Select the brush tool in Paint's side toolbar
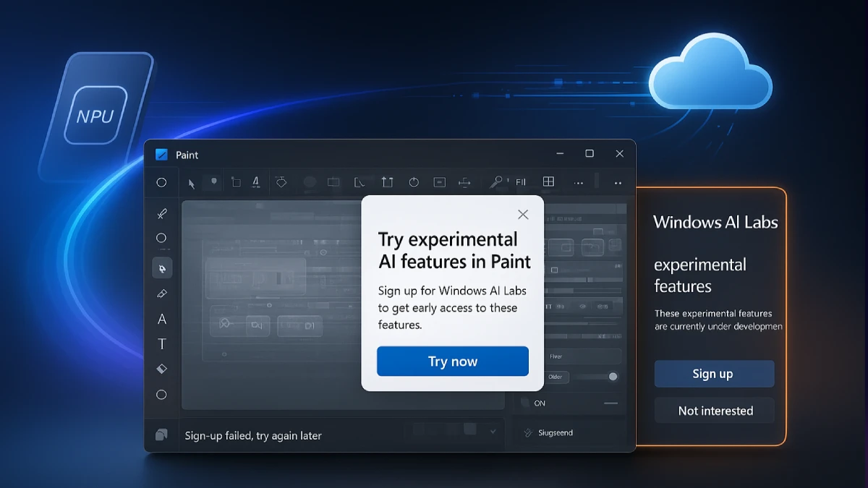 pyautogui.click(x=162, y=213)
